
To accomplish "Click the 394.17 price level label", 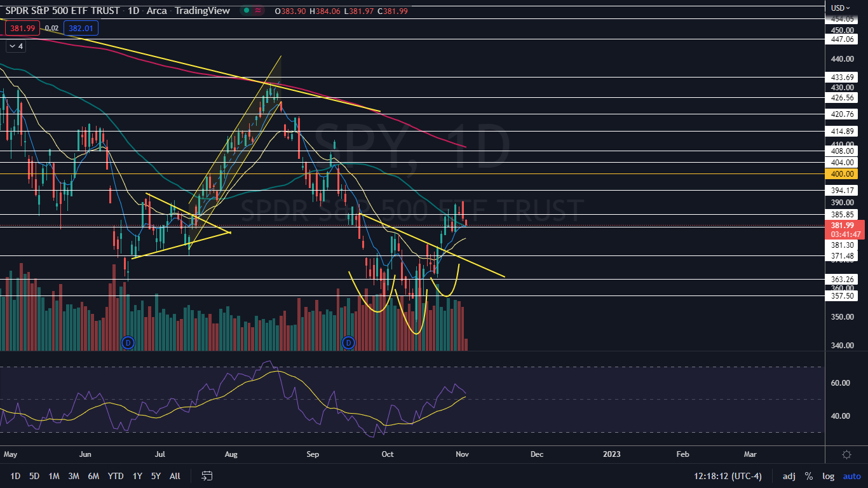I will 842,190.
